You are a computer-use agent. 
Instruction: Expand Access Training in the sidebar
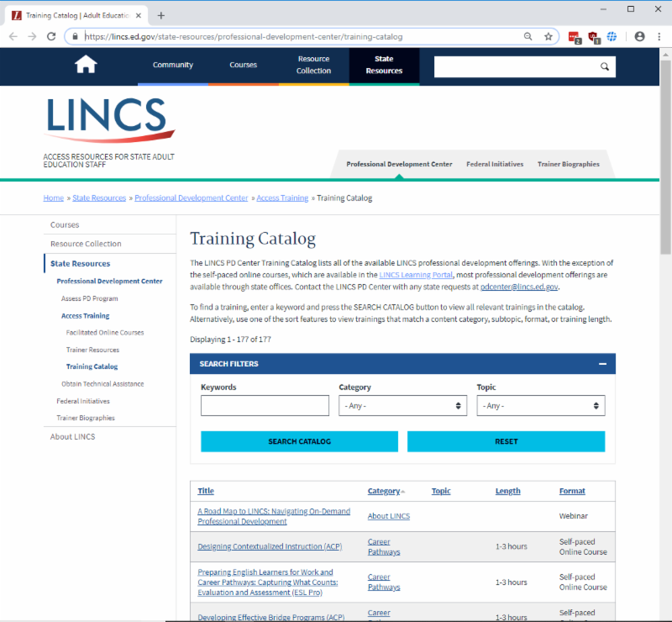tap(86, 315)
